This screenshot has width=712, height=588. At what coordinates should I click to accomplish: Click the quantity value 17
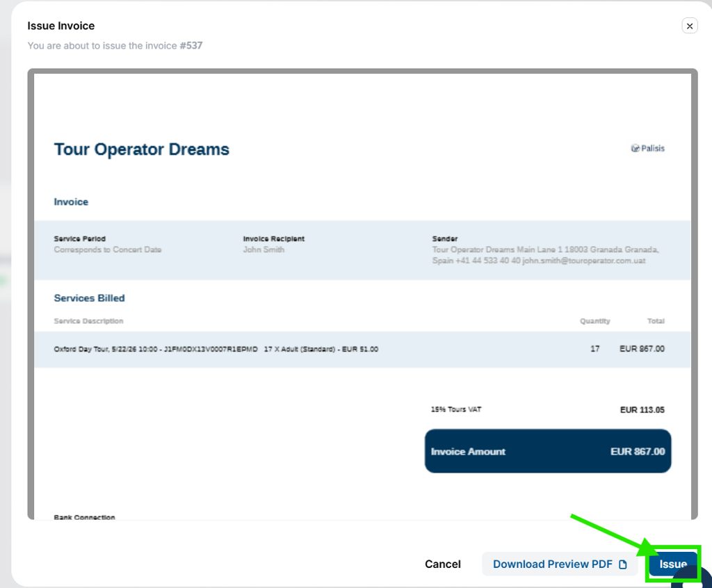point(595,349)
